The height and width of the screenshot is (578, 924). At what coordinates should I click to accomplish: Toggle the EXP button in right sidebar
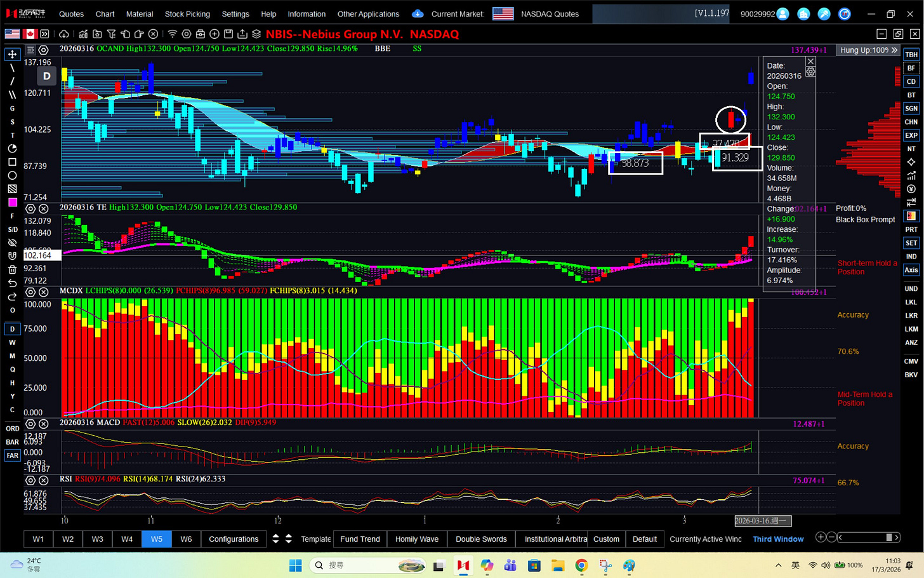point(911,135)
